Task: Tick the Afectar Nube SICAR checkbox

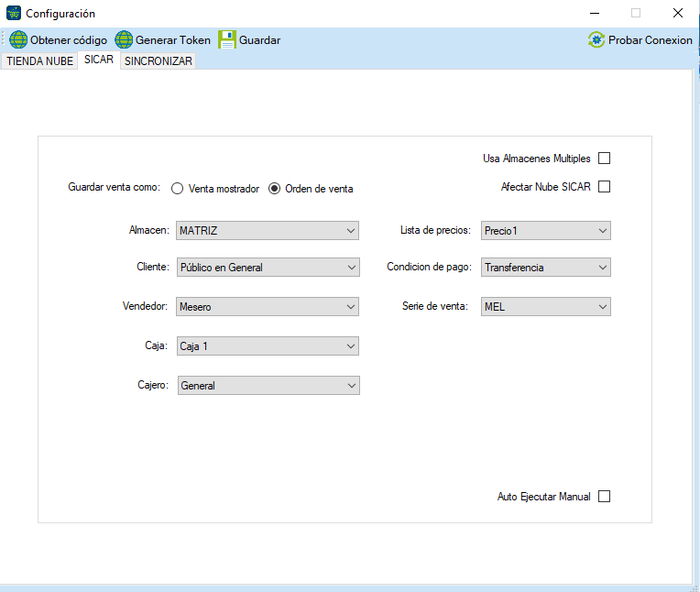Action: coord(604,186)
